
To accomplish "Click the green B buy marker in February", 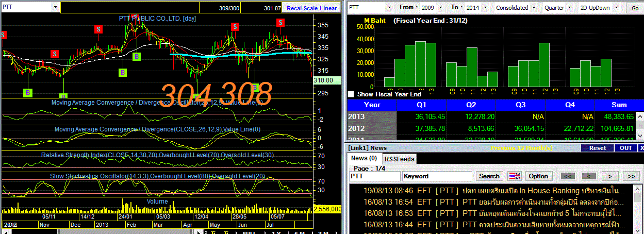I will pyautogui.click(x=137, y=56).
